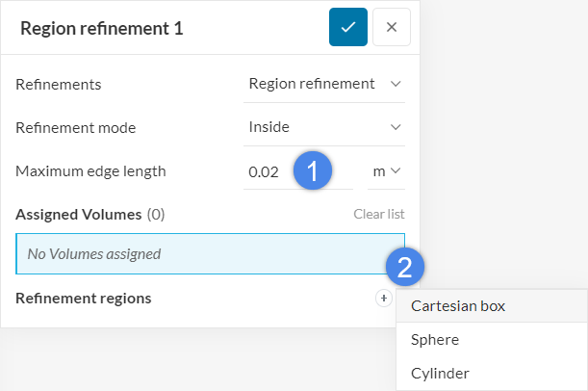Click the Maximum edge length label
This screenshot has width=588, height=391.
click(x=90, y=171)
